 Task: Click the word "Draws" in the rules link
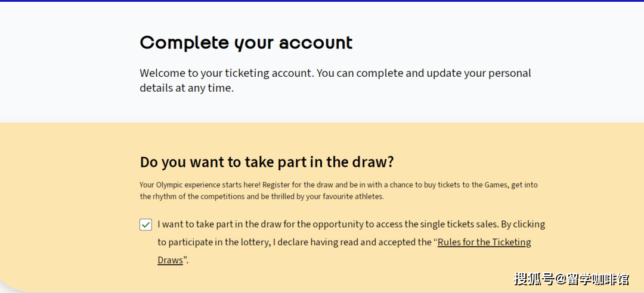(x=170, y=260)
